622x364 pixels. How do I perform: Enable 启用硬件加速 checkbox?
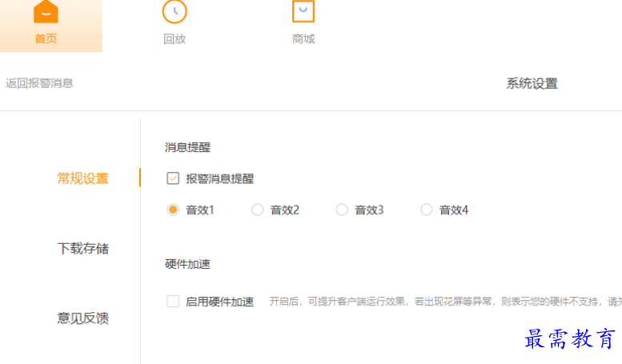click(x=173, y=302)
